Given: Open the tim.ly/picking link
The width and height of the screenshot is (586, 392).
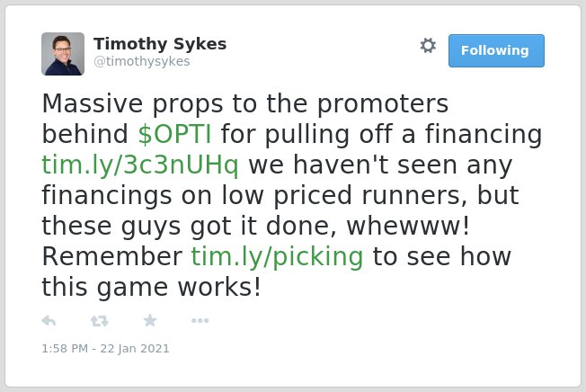Looking at the screenshot, I should [x=278, y=257].
